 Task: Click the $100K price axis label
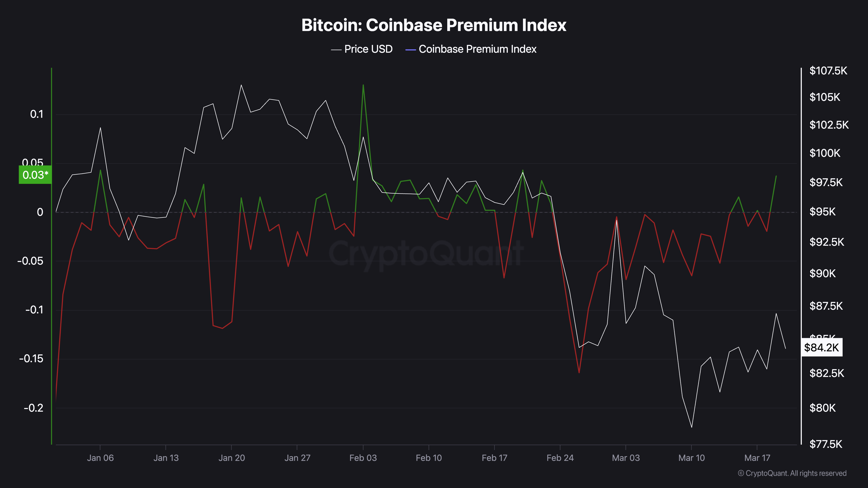pyautogui.click(x=825, y=153)
